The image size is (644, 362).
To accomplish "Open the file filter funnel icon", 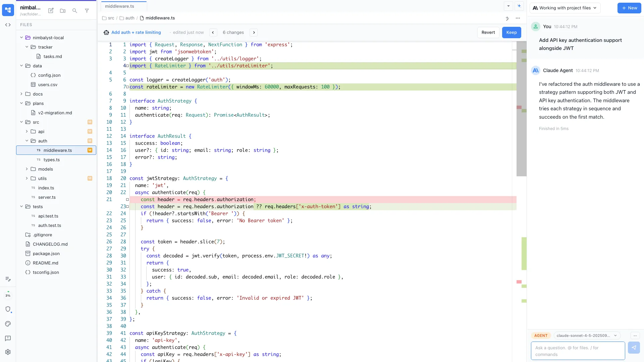I will pyautogui.click(x=87, y=11).
